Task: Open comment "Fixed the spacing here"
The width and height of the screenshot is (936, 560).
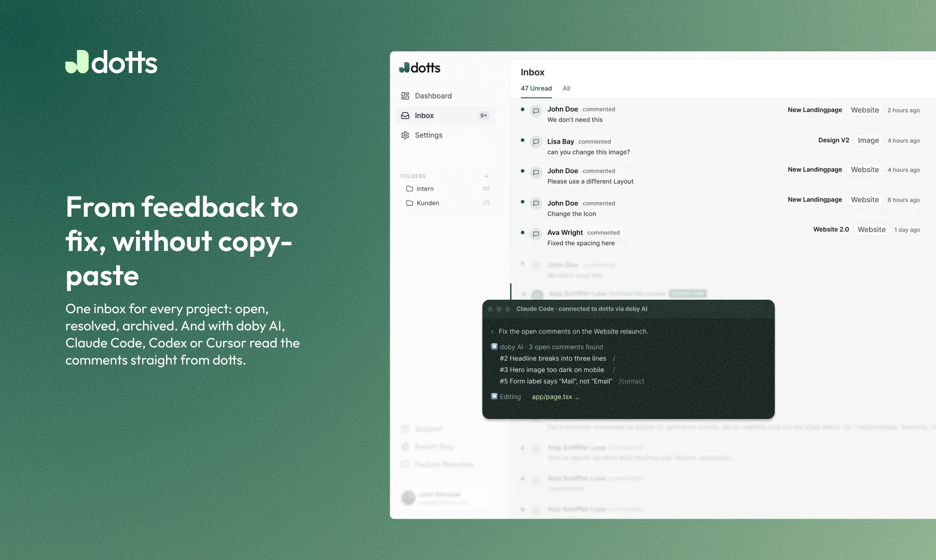Action: point(581,243)
